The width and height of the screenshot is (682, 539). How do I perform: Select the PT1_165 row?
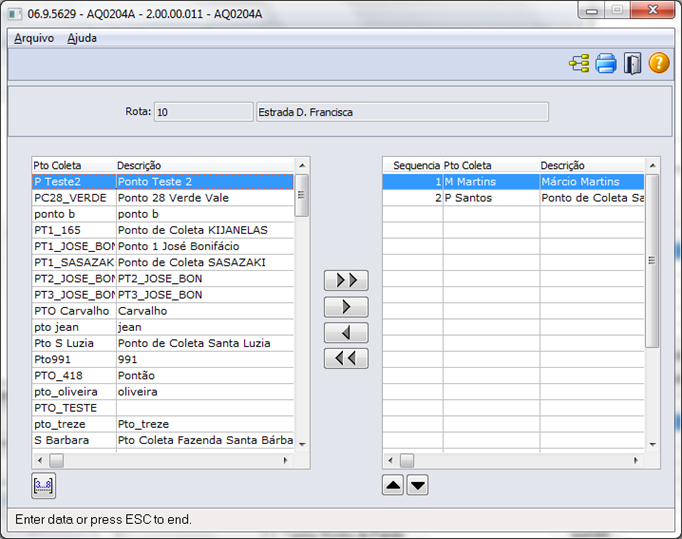pyautogui.click(x=163, y=230)
